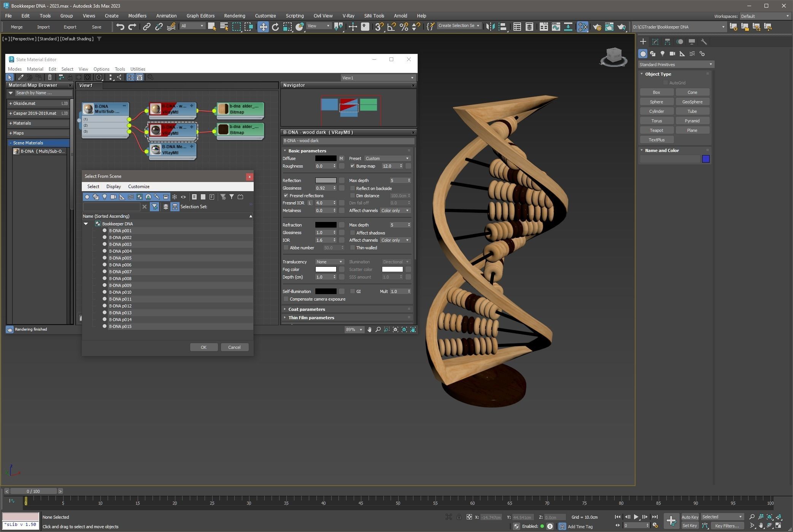Toggle the Percent Snap icon

pos(404,27)
